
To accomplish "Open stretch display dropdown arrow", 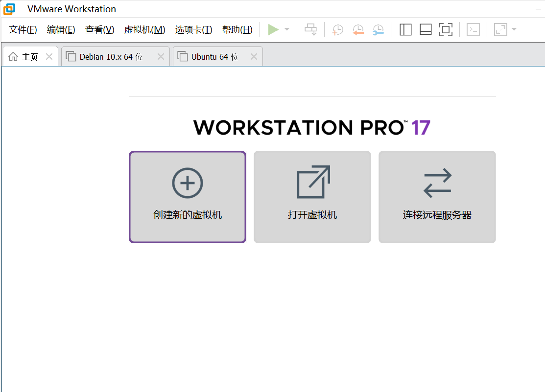I will coord(514,29).
